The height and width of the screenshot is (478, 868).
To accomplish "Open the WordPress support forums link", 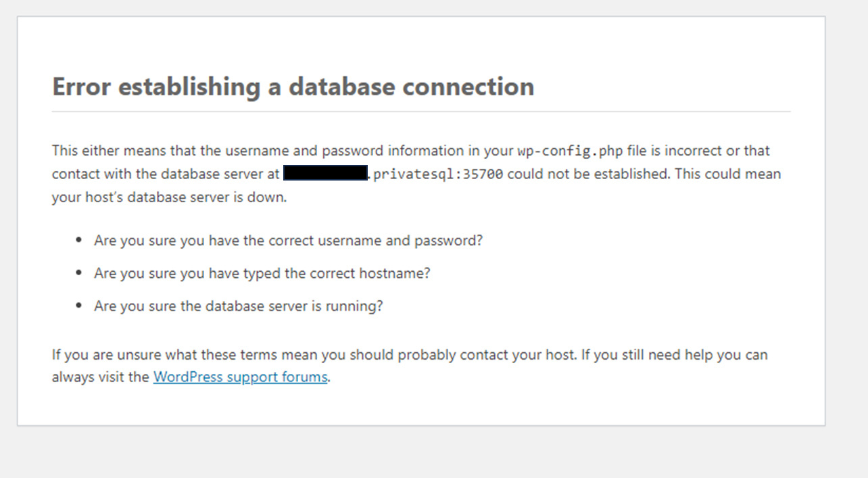I will (x=240, y=377).
